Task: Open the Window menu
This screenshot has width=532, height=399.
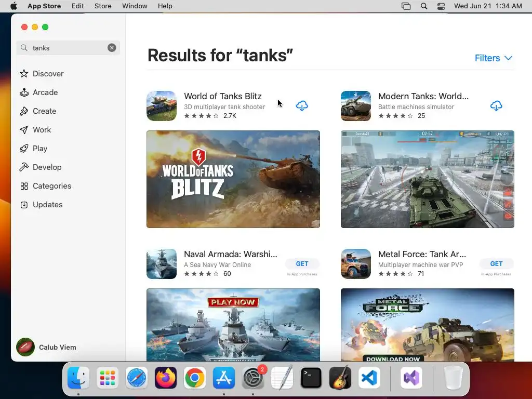Action: tap(135, 6)
